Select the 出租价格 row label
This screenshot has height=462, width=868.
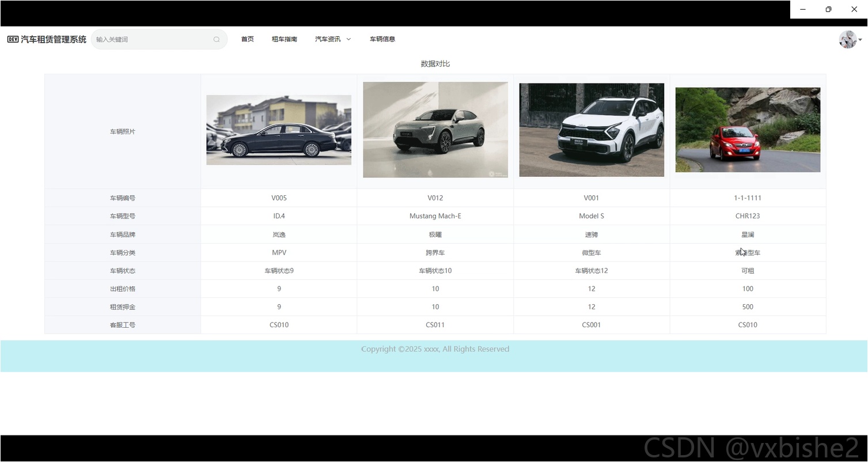click(x=123, y=289)
